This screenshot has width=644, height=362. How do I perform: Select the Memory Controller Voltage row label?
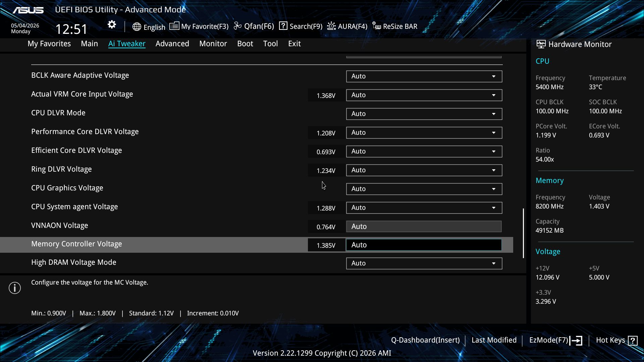[76, 244]
